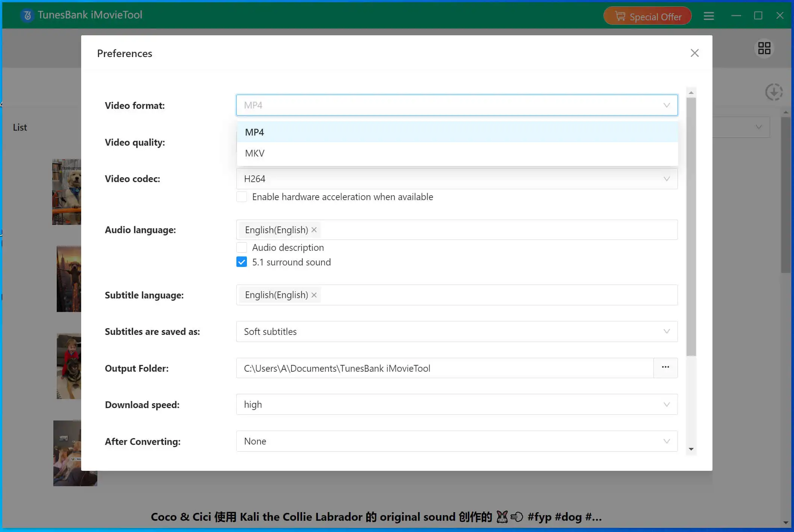Click the main window scrollbar down arrow
Viewport: 794px width, 532px height.
pyautogui.click(x=786, y=523)
